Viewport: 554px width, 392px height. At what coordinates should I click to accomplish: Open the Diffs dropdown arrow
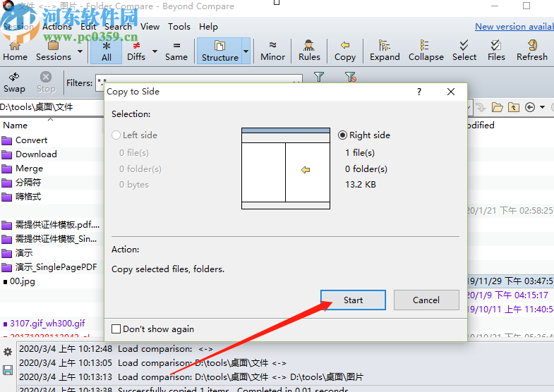pyautogui.click(x=155, y=51)
